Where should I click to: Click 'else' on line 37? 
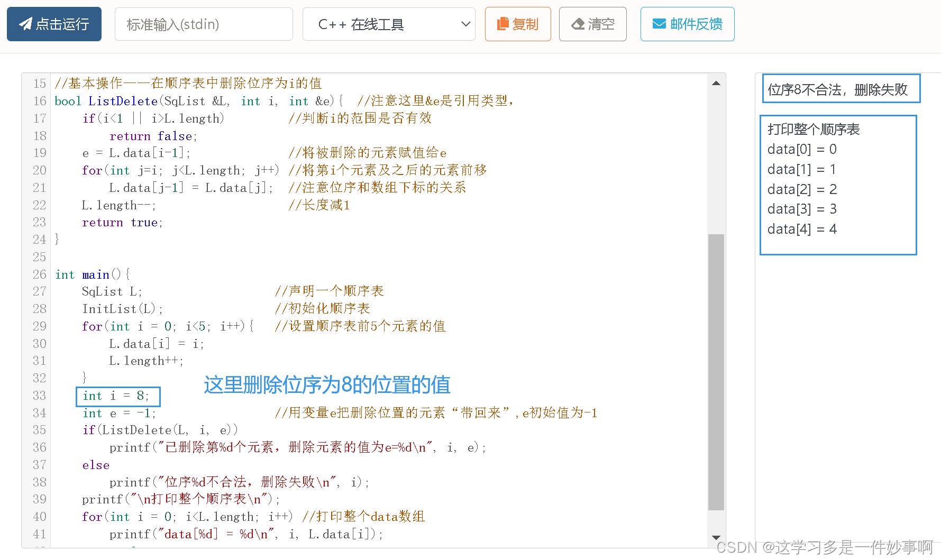pyautogui.click(x=96, y=465)
